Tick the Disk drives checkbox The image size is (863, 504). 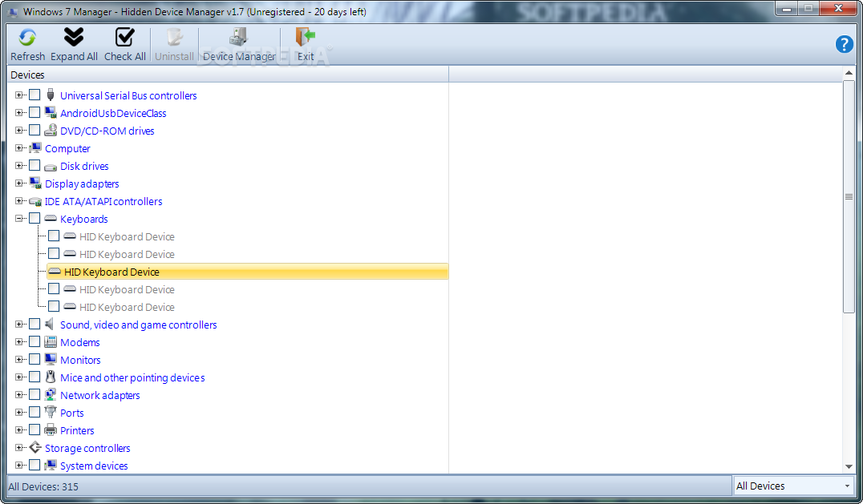[x=34, y=165]
